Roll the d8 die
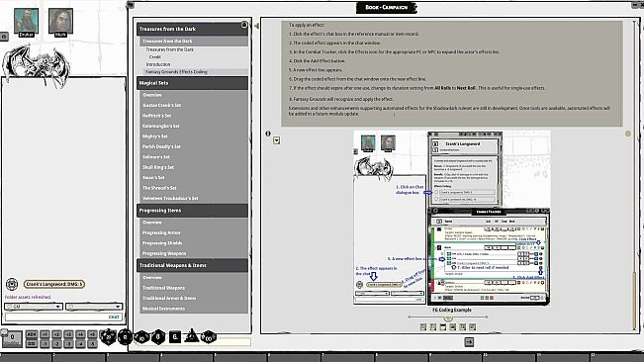Screen dimensions: 644x362 [x=158, y=337]
